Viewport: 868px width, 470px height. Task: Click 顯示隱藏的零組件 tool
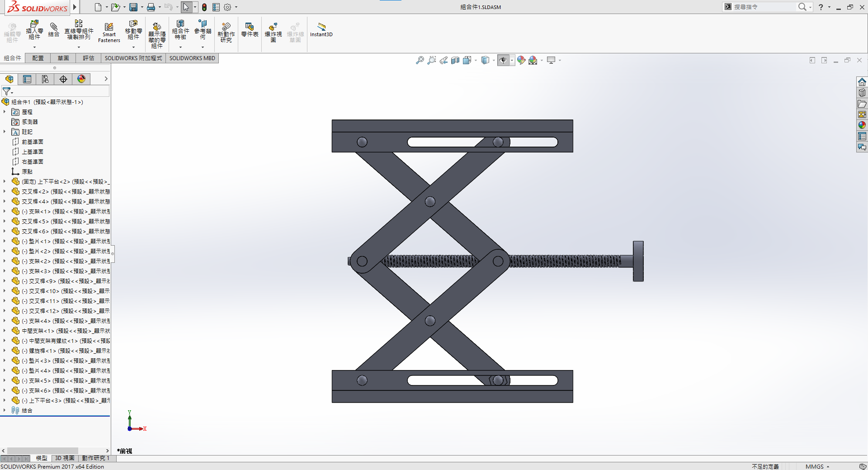click(157, 35)
